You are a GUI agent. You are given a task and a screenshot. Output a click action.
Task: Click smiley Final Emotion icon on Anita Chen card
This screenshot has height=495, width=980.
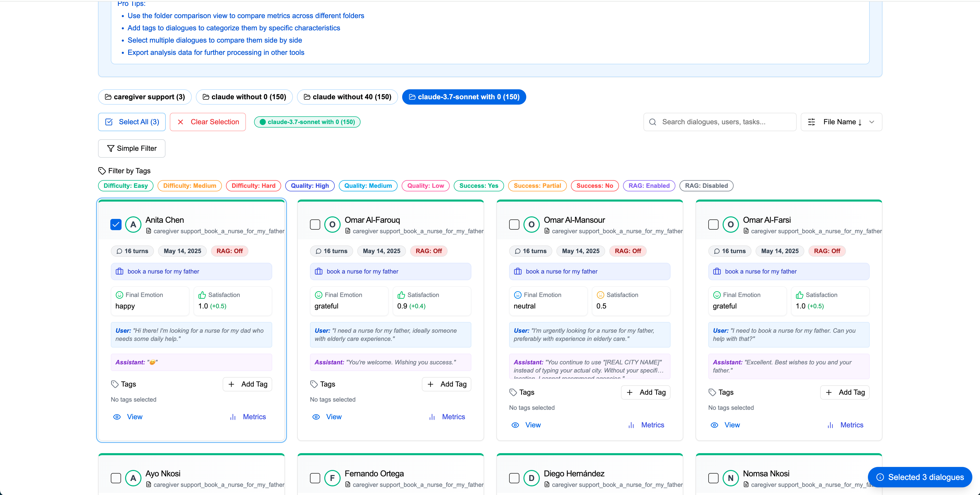click(x=119, y=295)
